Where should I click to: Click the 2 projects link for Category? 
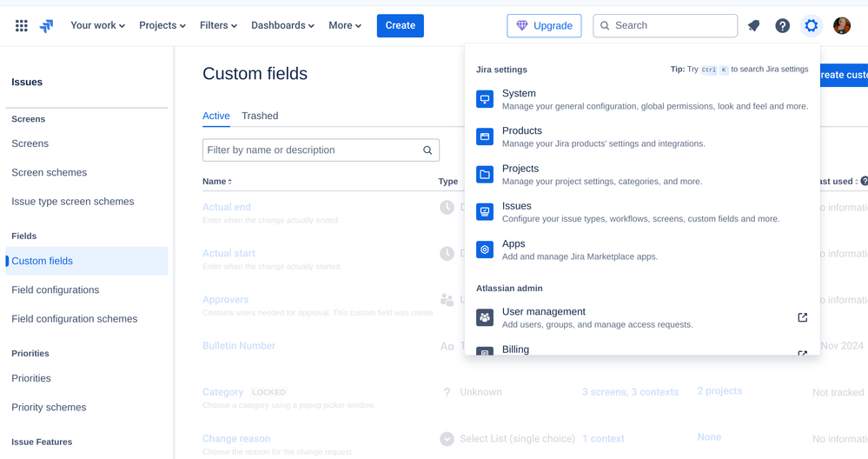tap(719, 391)
